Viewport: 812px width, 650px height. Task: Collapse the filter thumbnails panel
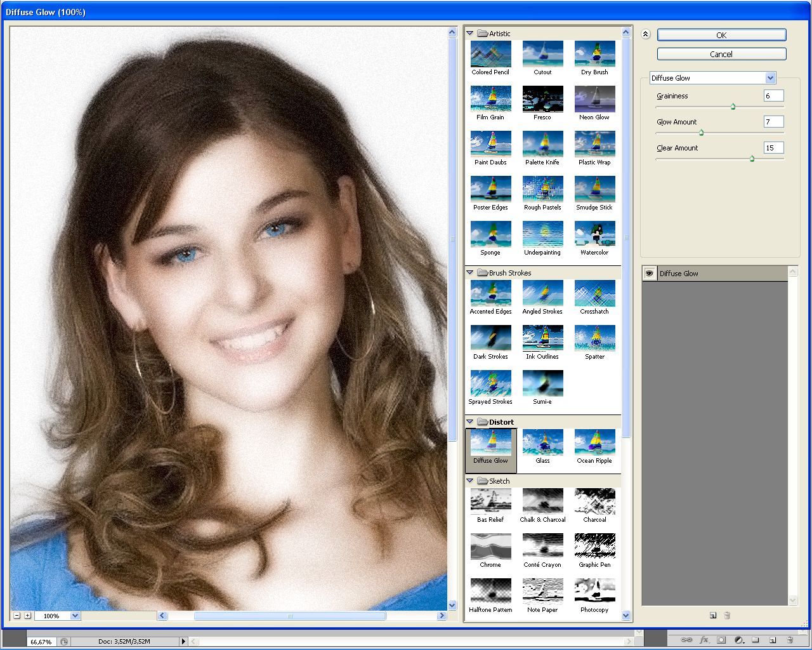tap(645, 34)
